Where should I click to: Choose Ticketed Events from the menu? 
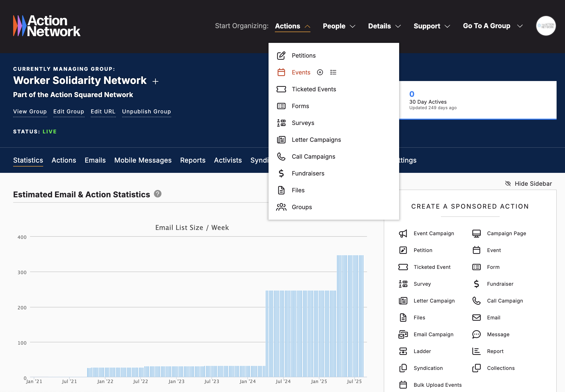pos(314,89)
